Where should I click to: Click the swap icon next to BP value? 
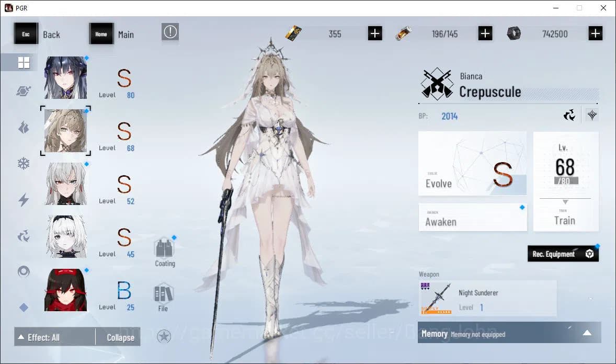569,115
